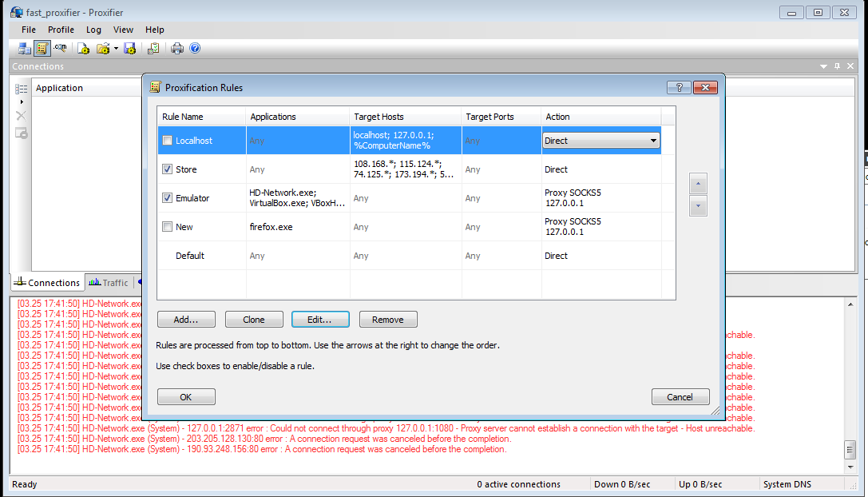Click the Action column header
Viewport: 868px width, 497px height.
coord(601,117)
